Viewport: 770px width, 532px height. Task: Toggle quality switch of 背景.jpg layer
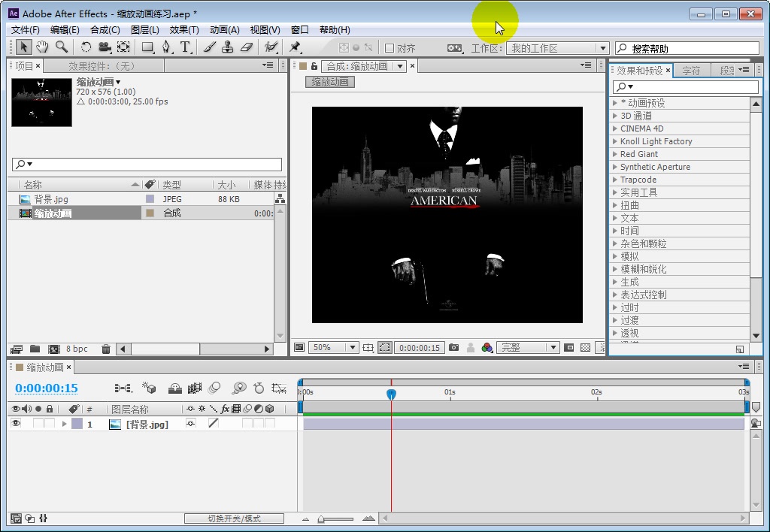213,423
